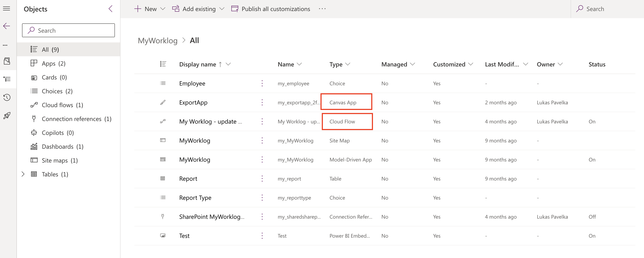Image resolution: width=644 pixels, height=258 pixels.
Task: Open the MyWorklog breadcrumb link
Action: point(157,40)
